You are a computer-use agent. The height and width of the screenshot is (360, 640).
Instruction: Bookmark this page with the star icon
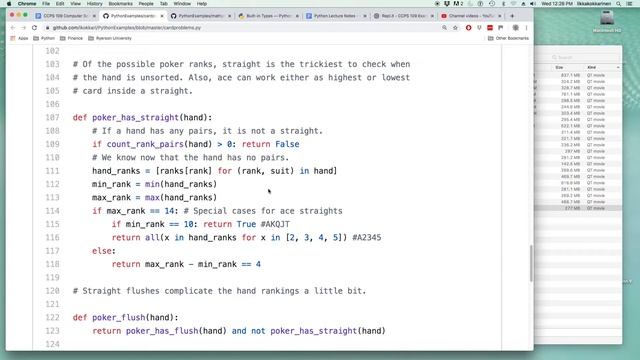tap(455, 28)
